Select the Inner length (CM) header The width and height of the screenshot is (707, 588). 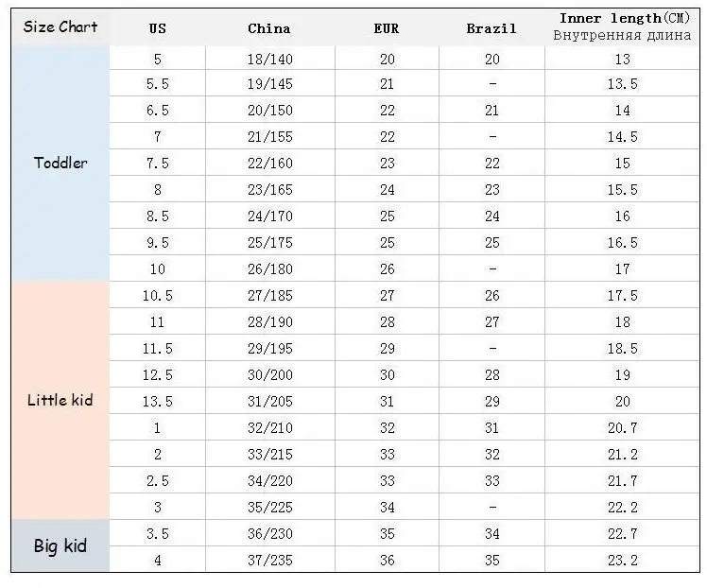click(x=622, y=27)
